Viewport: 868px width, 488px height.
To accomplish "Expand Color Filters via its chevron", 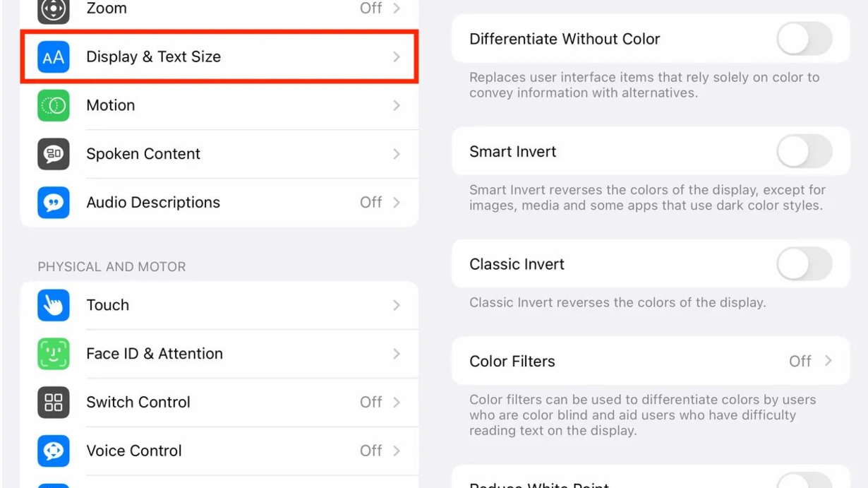I will pyautogui.click(x=828, y=361).
